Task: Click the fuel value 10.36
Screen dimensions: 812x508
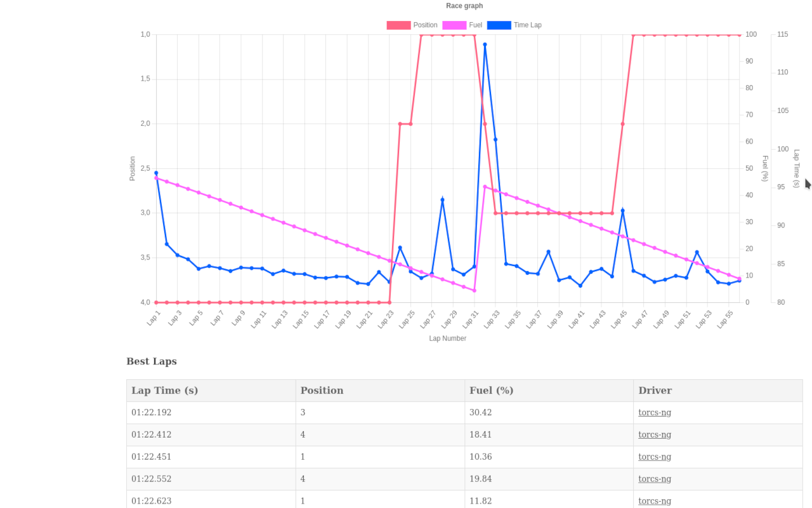Action: (x=481, y=457)
